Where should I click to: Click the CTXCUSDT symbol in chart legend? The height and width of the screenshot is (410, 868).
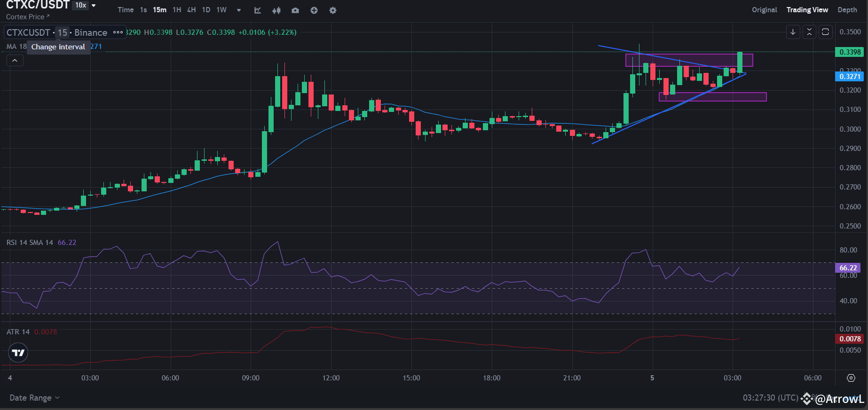[28, 32]
